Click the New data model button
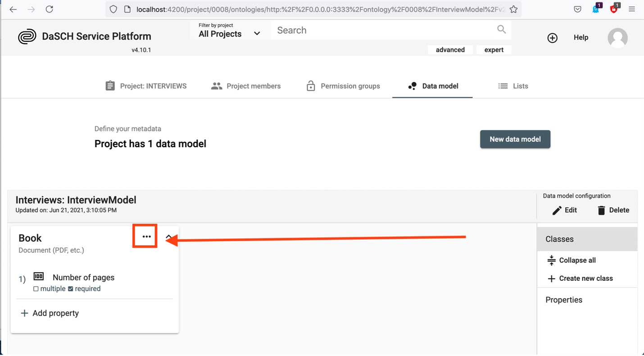The image size is (644, 356). (515, 139)
